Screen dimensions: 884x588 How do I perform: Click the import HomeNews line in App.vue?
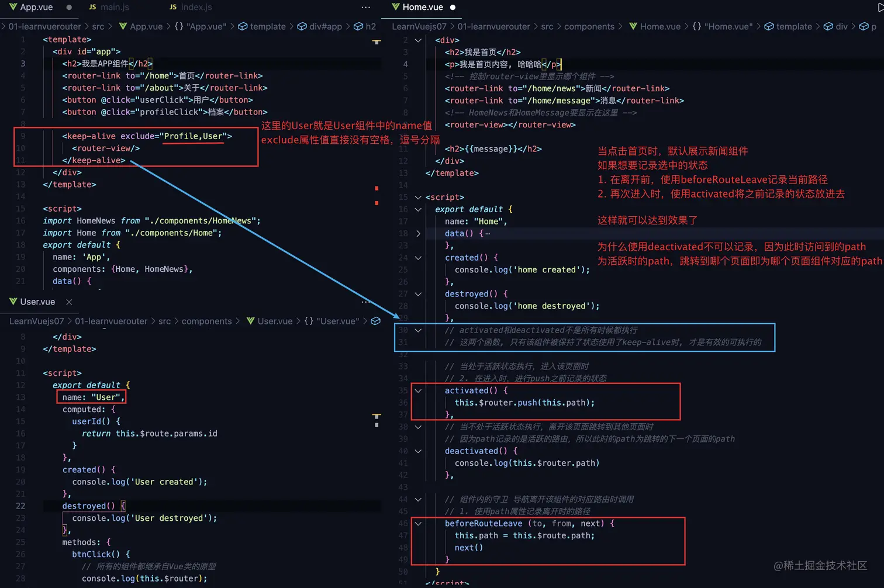(151, 221)
